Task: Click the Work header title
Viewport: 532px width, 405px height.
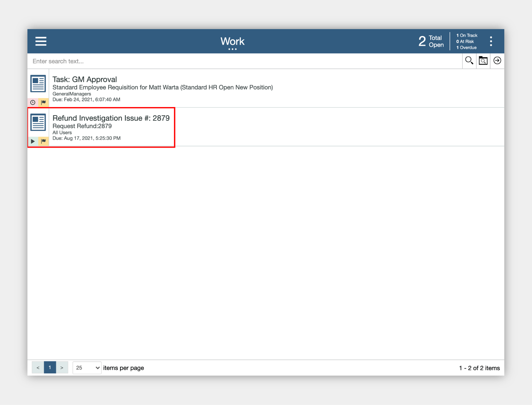Action: [x=232, y=41]
